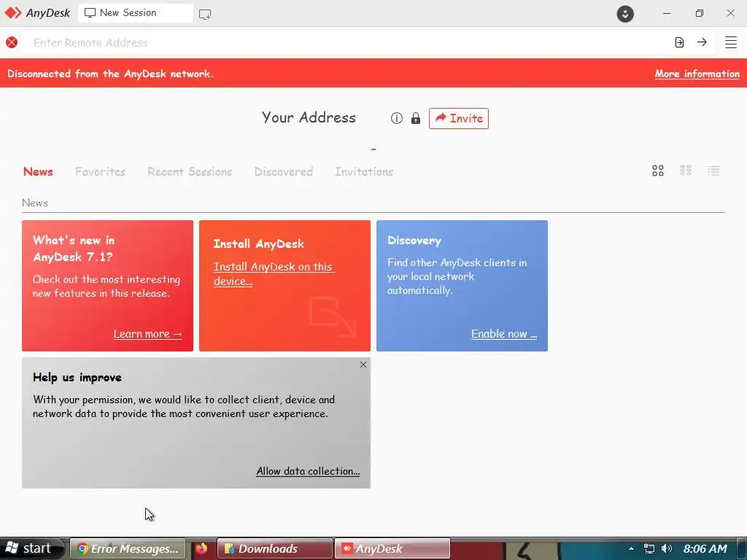Open the Recent Sessions tab

190,171
